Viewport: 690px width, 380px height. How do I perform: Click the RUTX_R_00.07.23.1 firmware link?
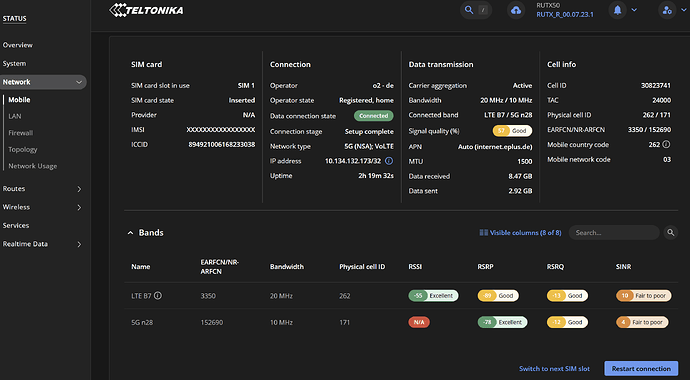[565, 15]
